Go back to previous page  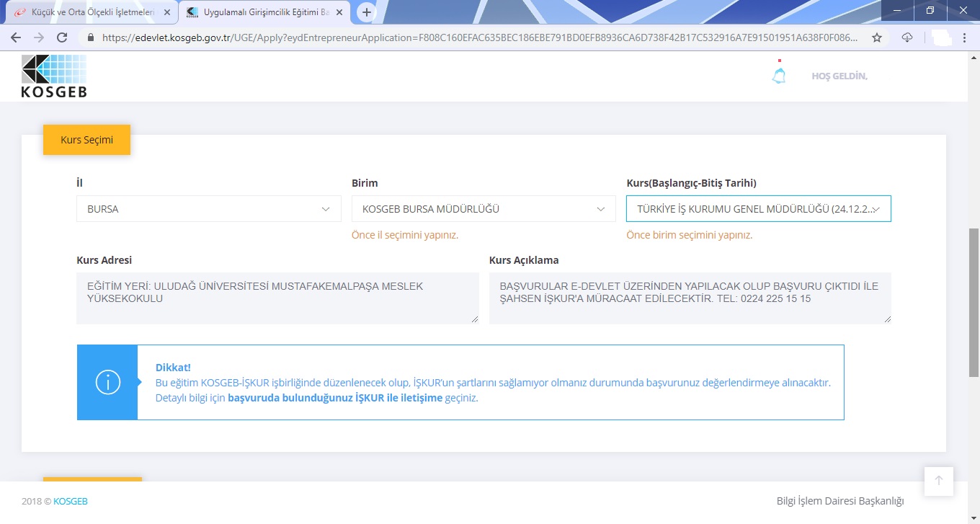(16, 37)
